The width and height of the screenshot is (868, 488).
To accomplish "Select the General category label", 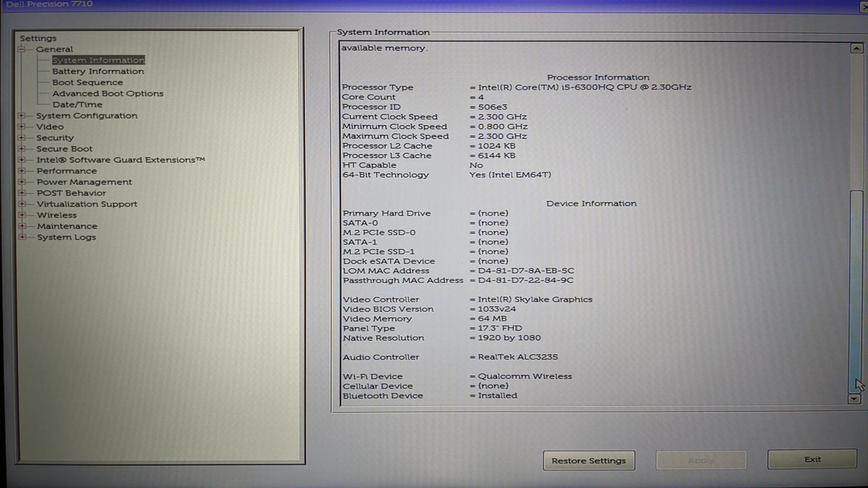I will click(x=54, y=49).
